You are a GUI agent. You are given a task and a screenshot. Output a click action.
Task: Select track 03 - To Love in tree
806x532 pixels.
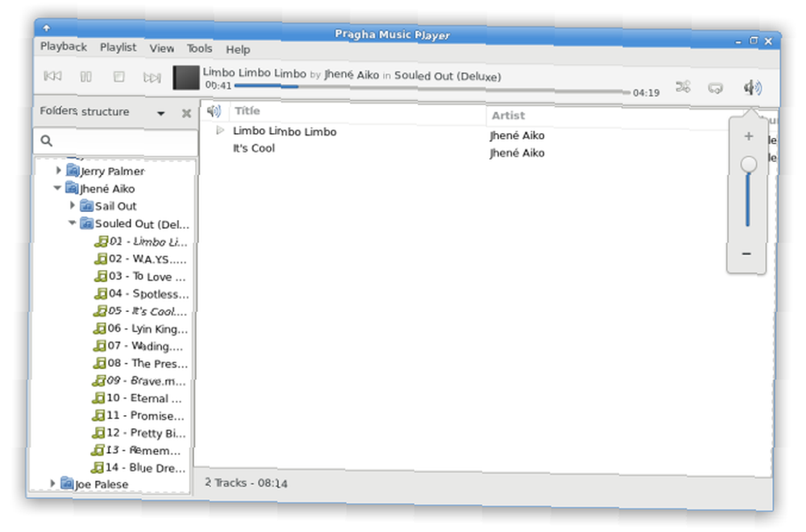click(x=139, y=276)
